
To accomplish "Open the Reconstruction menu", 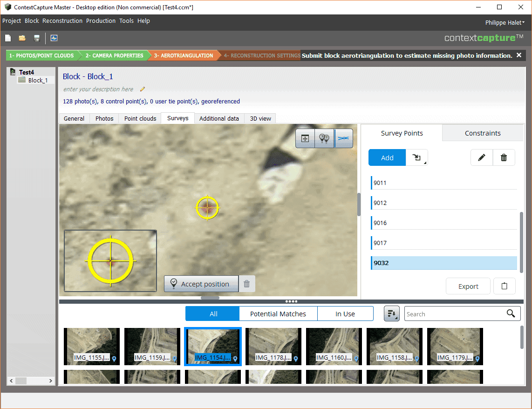I will click(62, 21).
